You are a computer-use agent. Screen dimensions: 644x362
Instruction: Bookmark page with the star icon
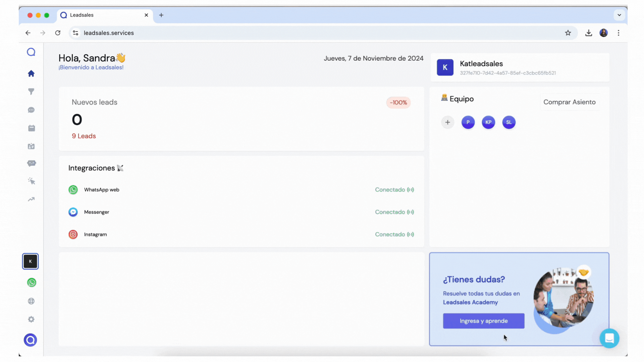pos(568,33)
